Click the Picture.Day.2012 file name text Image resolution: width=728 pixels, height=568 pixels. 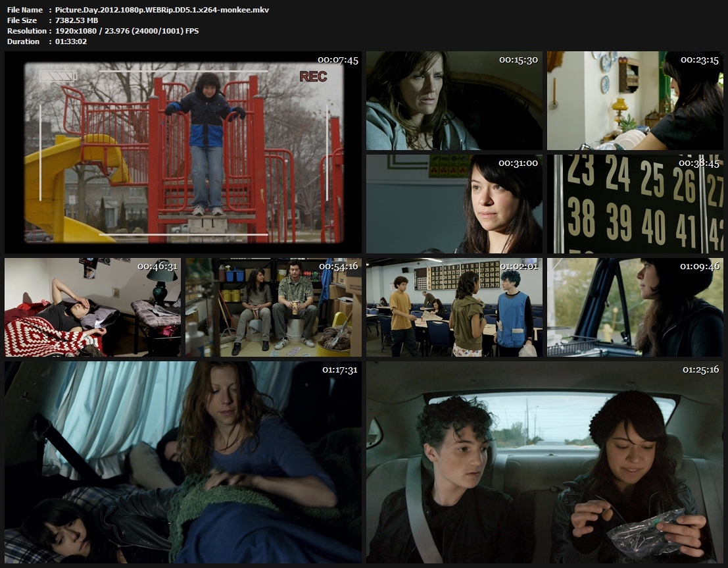162,10
